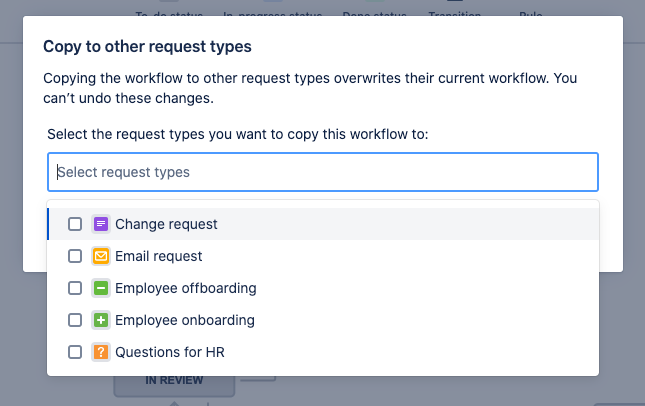Click the orange envelope Email request icon
This screenshot has height=406, width=645.
click(101, 256)
